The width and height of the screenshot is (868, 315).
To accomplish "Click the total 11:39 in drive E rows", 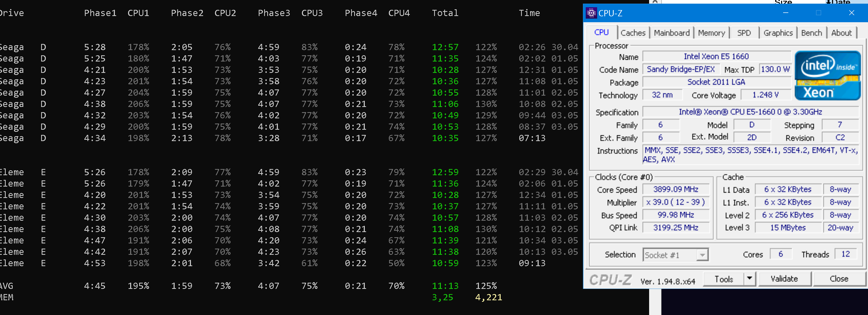I will tap(445, 241).
